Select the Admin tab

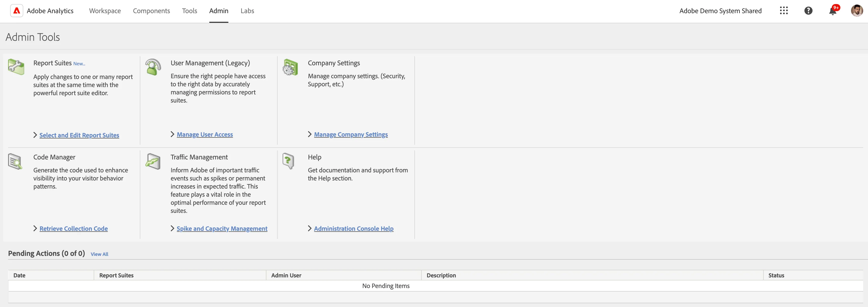(x=219, y=11)
